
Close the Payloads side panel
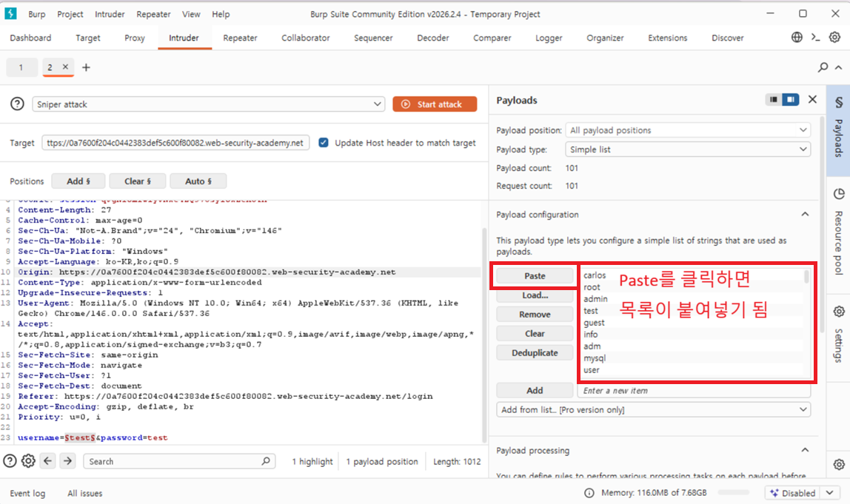(x=812, y=99)
